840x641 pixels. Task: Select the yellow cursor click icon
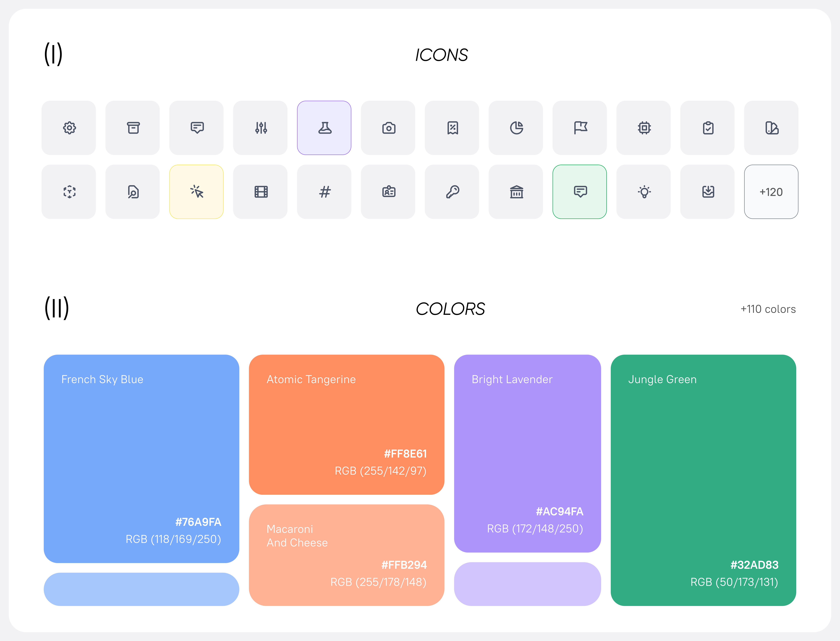tap(196, 191)
